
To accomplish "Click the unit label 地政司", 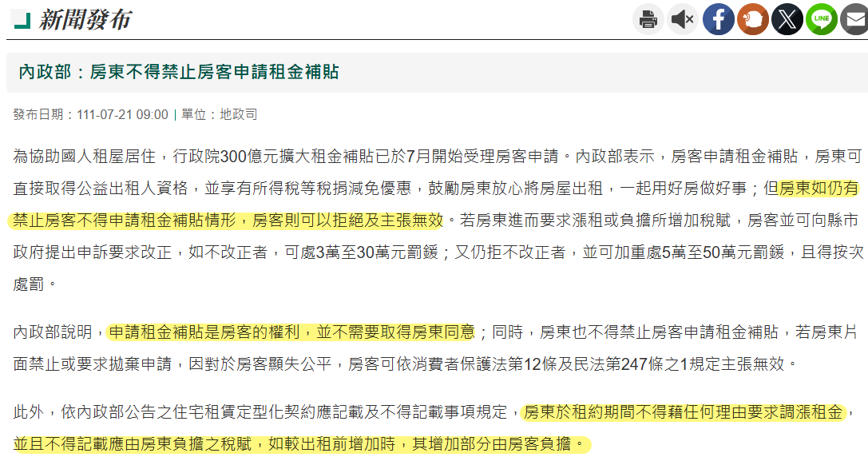I will (239, 115).
